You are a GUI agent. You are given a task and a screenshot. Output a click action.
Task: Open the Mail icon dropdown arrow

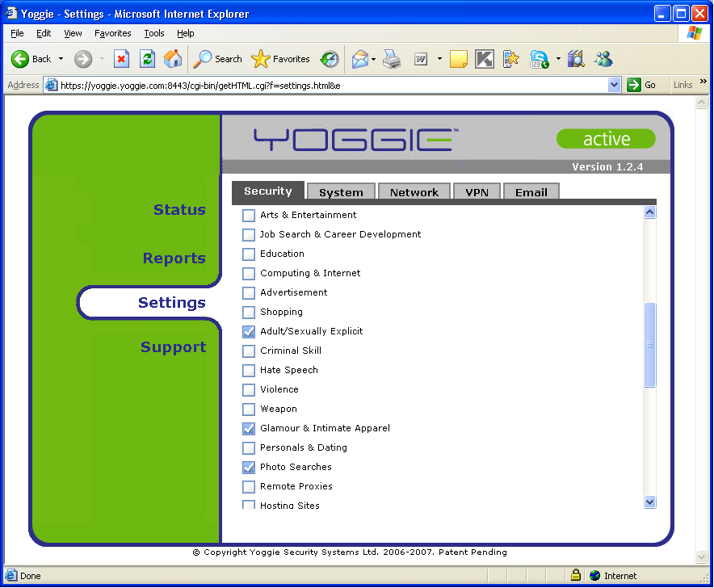[373, 59]
